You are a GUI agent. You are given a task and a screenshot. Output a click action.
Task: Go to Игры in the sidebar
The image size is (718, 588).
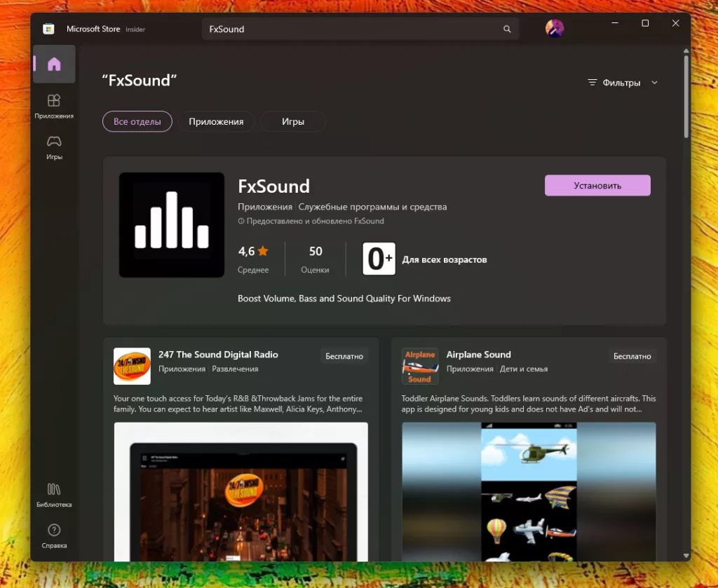click(x=54, y=148)
